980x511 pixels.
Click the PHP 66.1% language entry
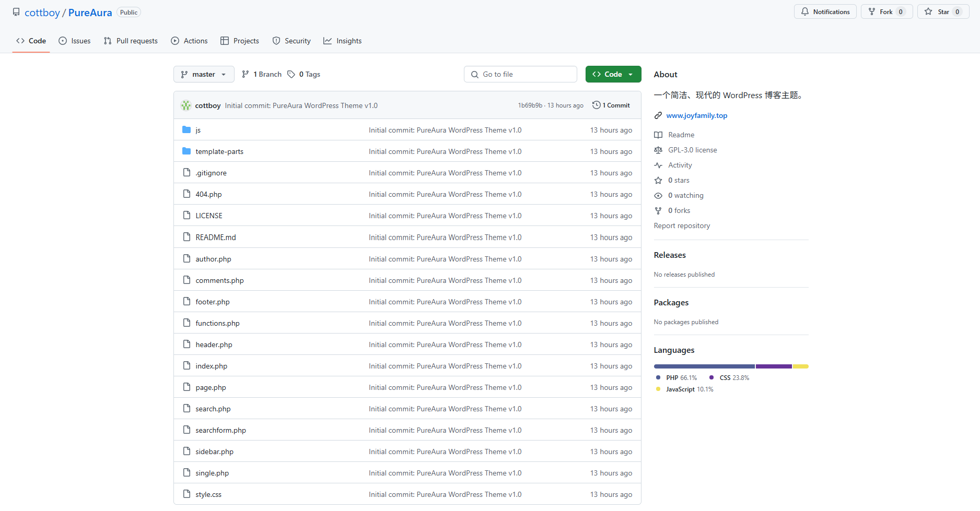[x=676, y=377]
